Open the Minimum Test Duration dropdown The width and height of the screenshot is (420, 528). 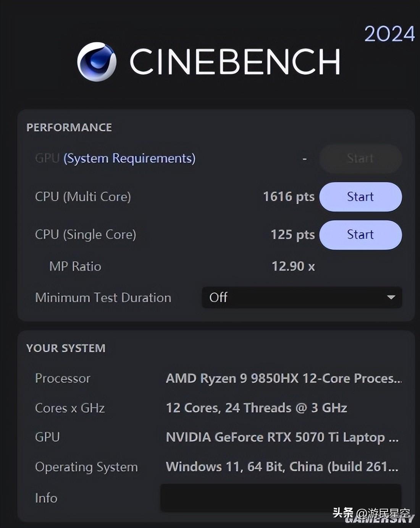[x=301, y=297]
